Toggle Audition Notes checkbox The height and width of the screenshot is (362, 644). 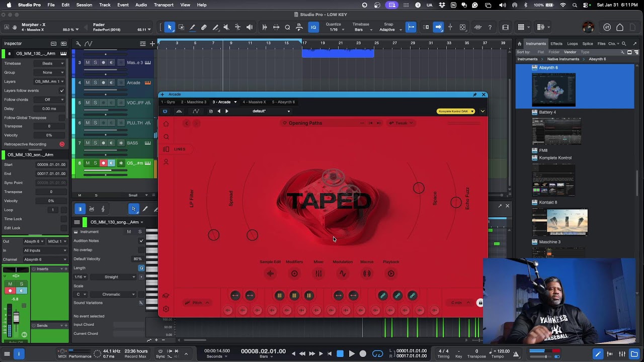coord(141,241)
